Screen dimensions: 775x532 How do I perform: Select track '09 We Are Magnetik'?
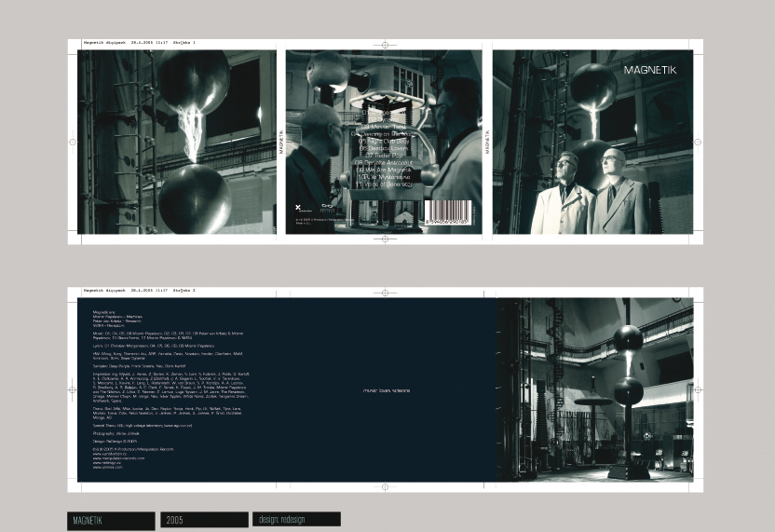(385, 170)
